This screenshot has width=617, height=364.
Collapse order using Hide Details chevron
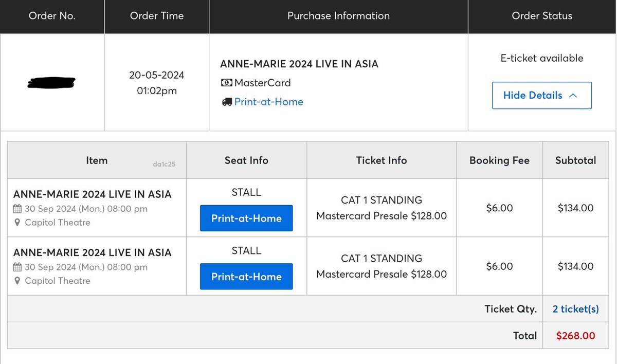click(573, 95)
